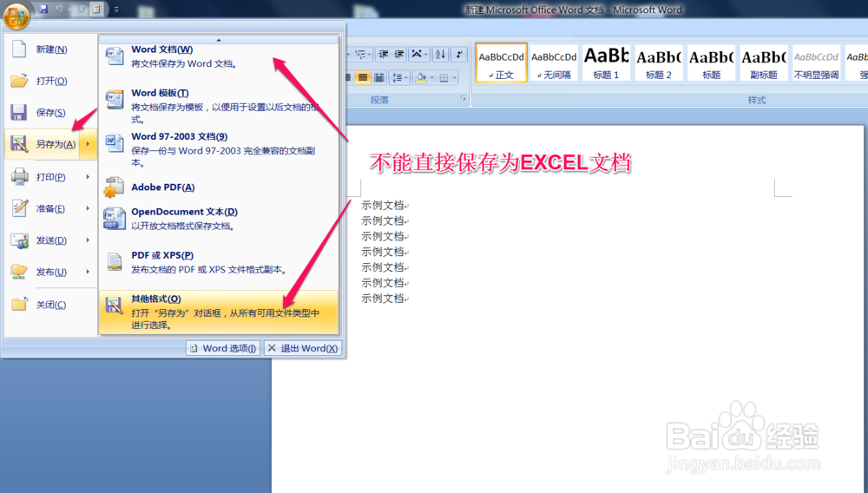Click the printer icon
Image resolution: width=868 pixels, height=493 pixels.
point(19,176)
